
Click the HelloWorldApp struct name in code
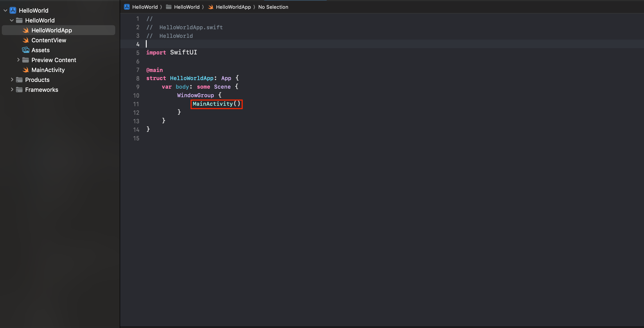(x=191, y=78)
